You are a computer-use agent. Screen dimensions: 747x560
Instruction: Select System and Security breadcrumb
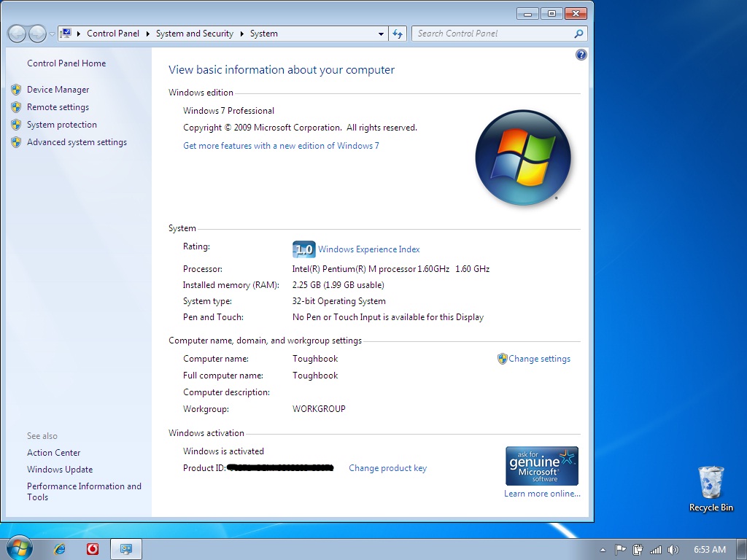(x=194, y=34)
